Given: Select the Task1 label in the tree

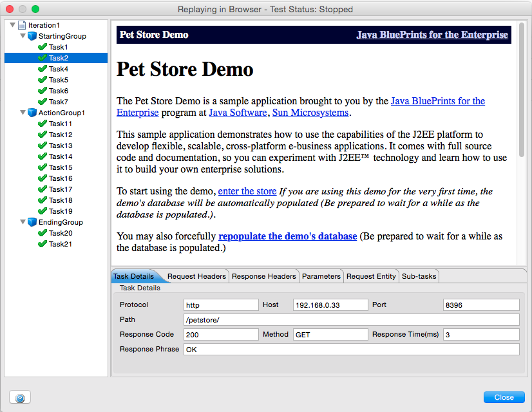Looking at the screenshot, I should pyautogui.click(x=59, y=47).
